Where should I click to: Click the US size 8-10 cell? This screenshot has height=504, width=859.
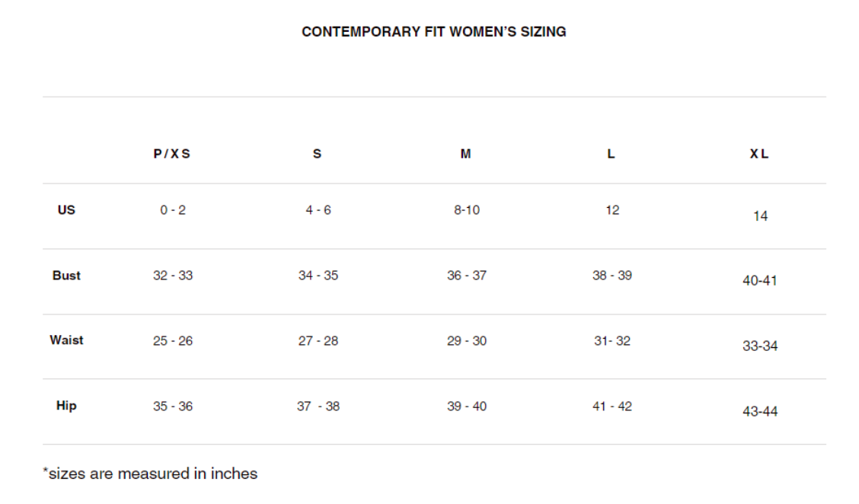pos(467,210)
